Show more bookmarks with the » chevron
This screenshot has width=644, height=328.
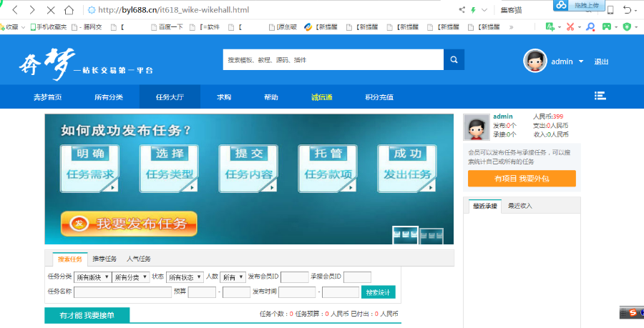pyautogui.click(x=512, y=27)
